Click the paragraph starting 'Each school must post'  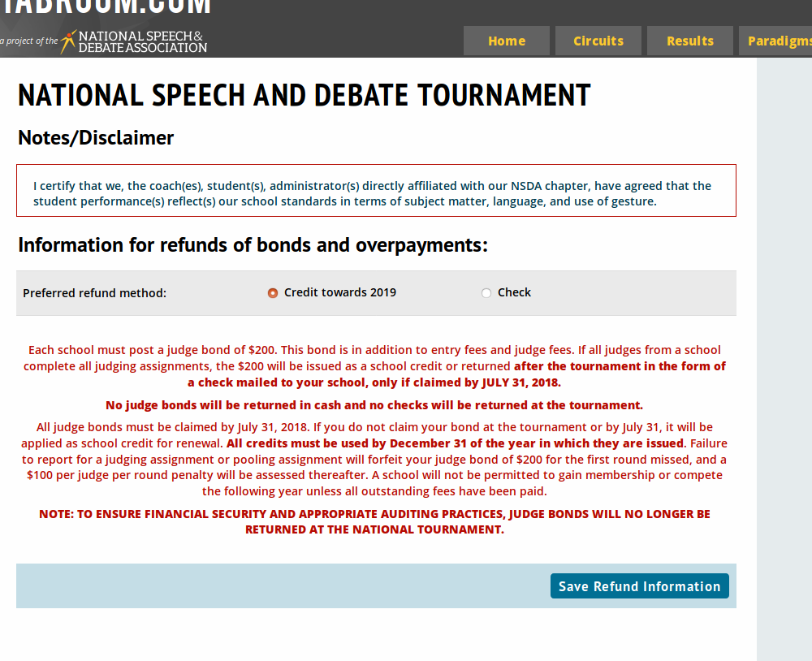coord(374,366)
